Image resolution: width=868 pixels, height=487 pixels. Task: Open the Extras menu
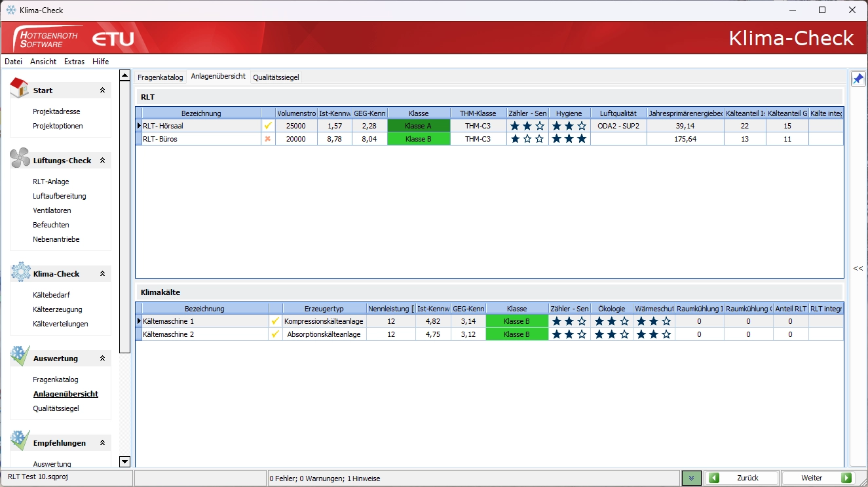click(74, 62)
